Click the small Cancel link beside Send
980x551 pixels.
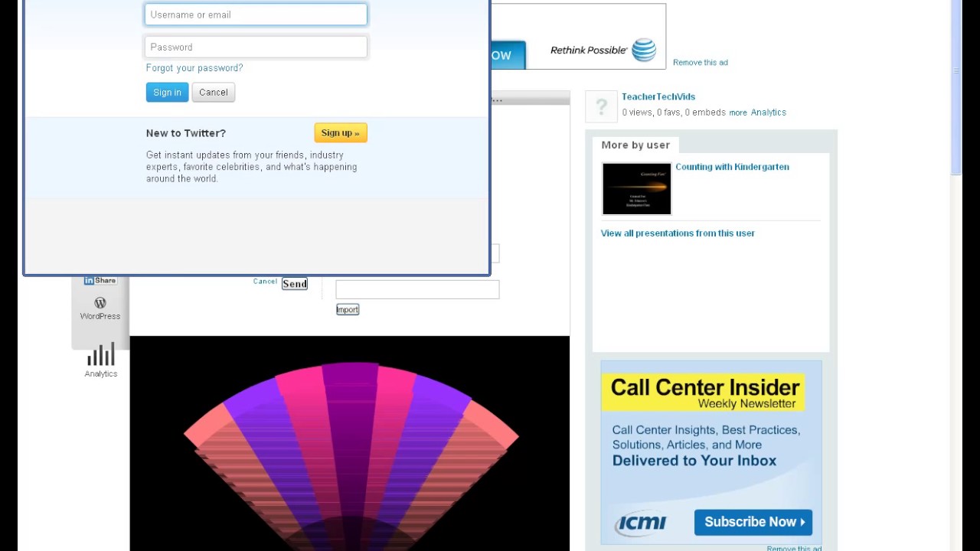click(265, 282)
